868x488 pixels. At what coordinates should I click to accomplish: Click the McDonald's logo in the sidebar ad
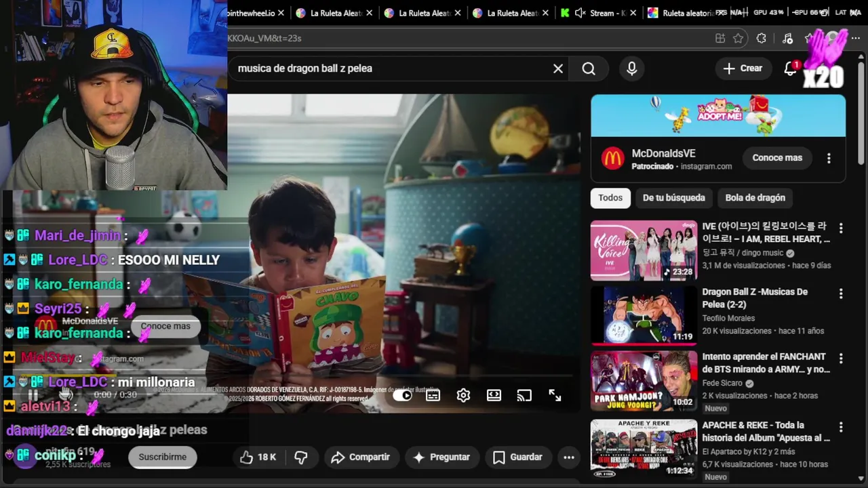[x=612, y=159]
